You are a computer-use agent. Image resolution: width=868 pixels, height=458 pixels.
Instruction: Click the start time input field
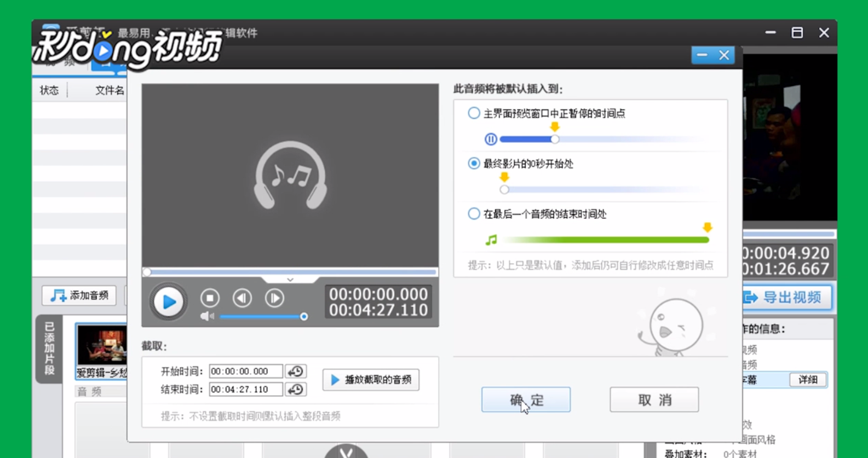(246, 372)
